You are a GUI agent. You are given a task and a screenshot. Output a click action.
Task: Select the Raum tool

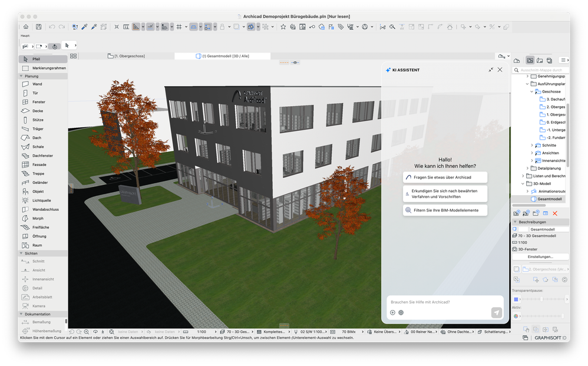[43, 245]
